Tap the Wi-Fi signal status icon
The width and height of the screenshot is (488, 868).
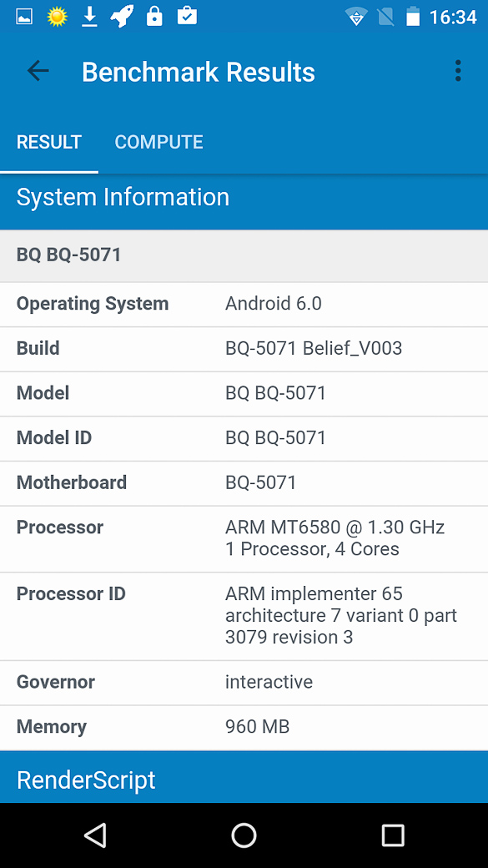point(357,18)
